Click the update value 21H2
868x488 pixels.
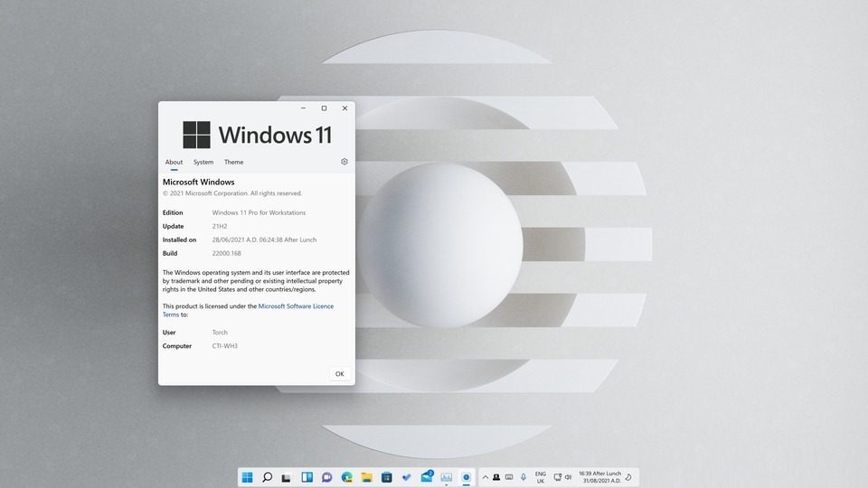coord(220,226)
